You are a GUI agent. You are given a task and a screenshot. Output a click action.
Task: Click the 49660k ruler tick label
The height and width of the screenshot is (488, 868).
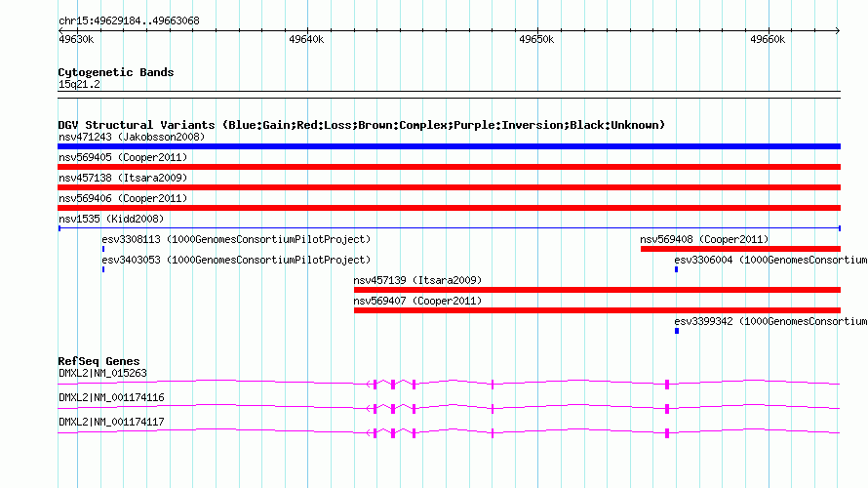coord(768,39)
